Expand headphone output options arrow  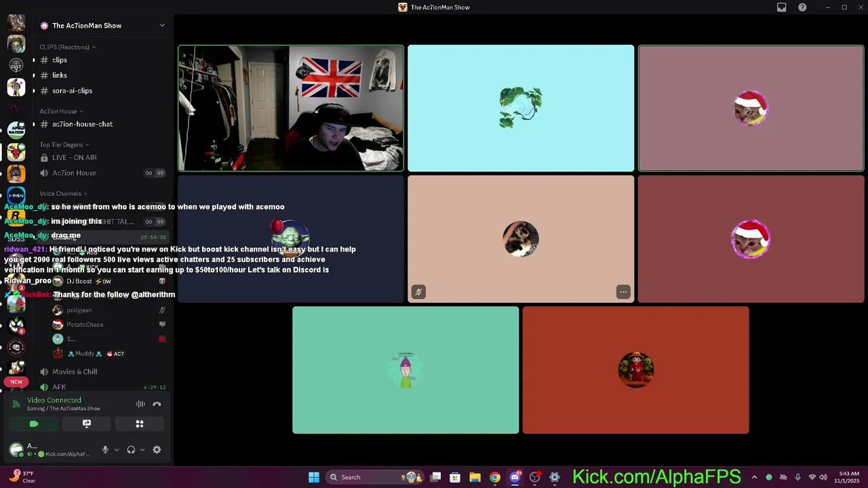[x=142, y=449]
